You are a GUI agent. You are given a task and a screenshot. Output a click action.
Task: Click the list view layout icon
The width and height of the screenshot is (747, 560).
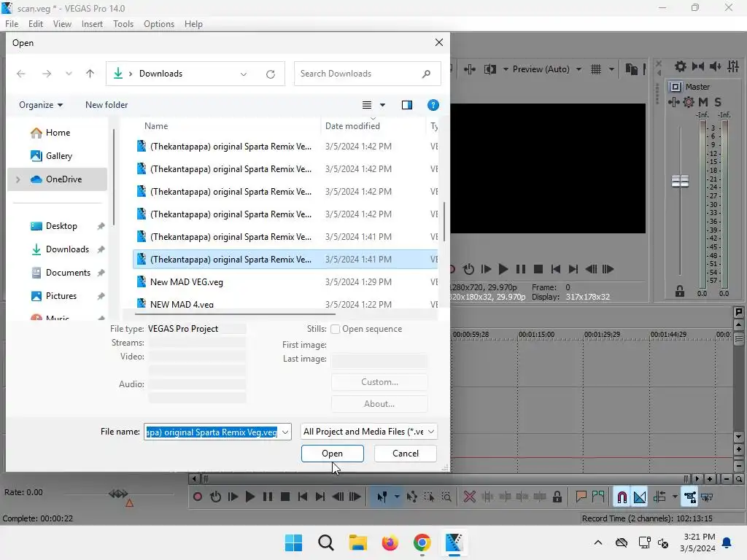367,105
